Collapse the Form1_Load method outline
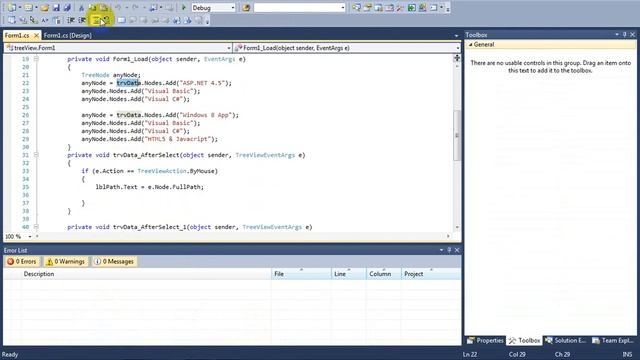 pyautogui.click(x=36, y=59)
